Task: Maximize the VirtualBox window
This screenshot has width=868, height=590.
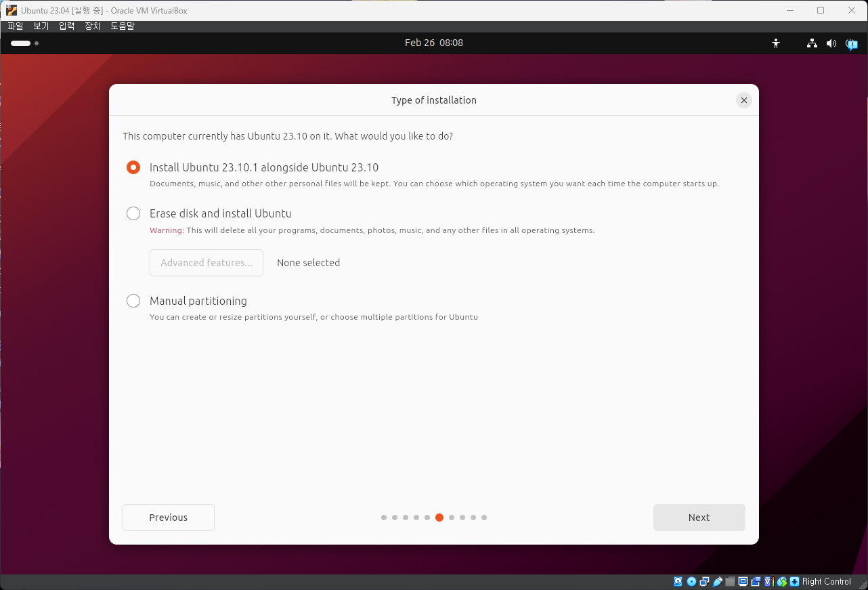Action: point(821,10)
